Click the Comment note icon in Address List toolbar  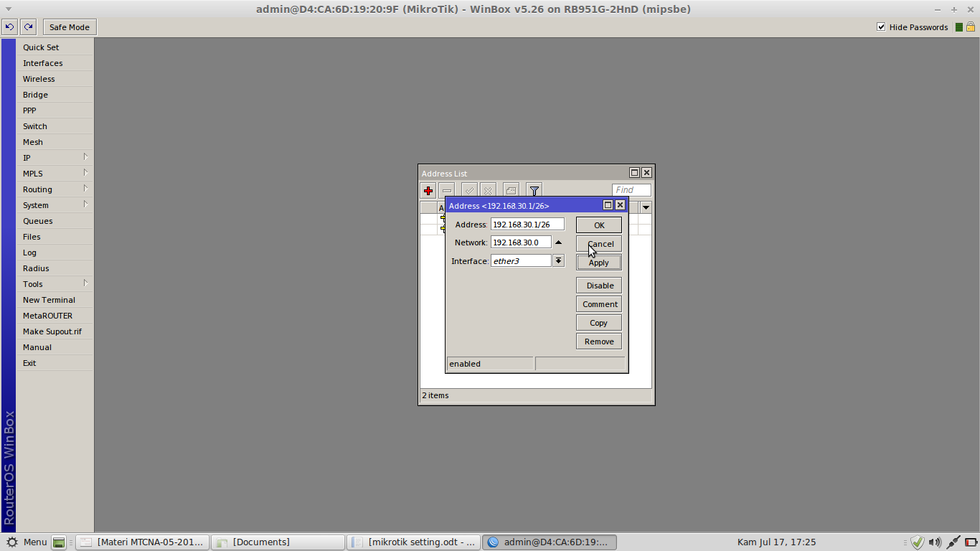511,191
